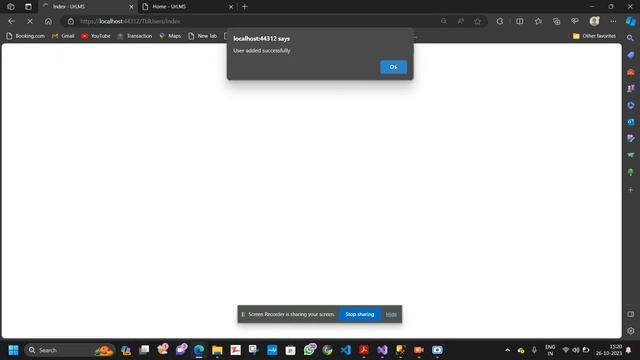The image size is (640, 360).
Task: Switch to the Index - UrLMS tab
Action: click(x=88, y=7)
